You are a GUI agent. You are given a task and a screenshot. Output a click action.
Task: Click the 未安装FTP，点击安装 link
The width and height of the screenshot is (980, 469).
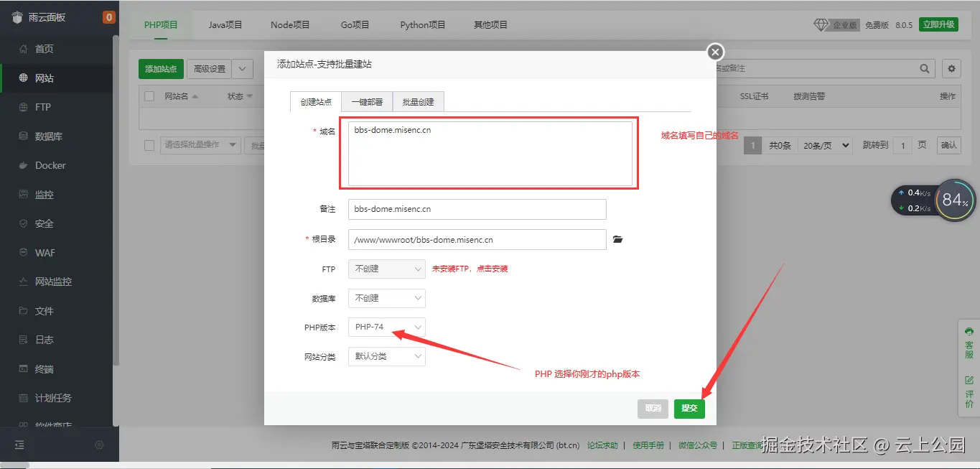coord(470,269)
